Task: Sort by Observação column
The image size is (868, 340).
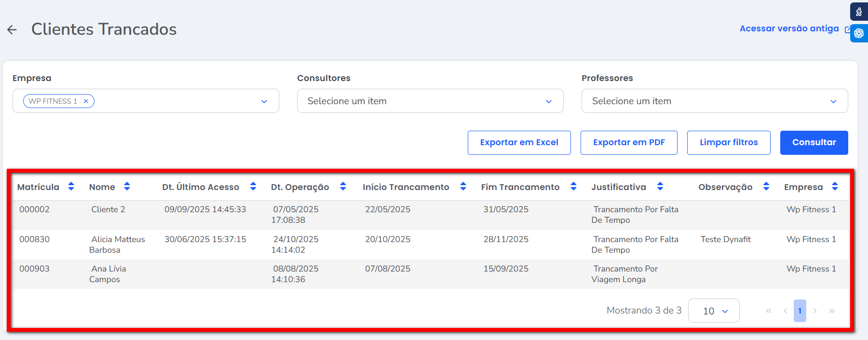Action: tap(766, 187)
